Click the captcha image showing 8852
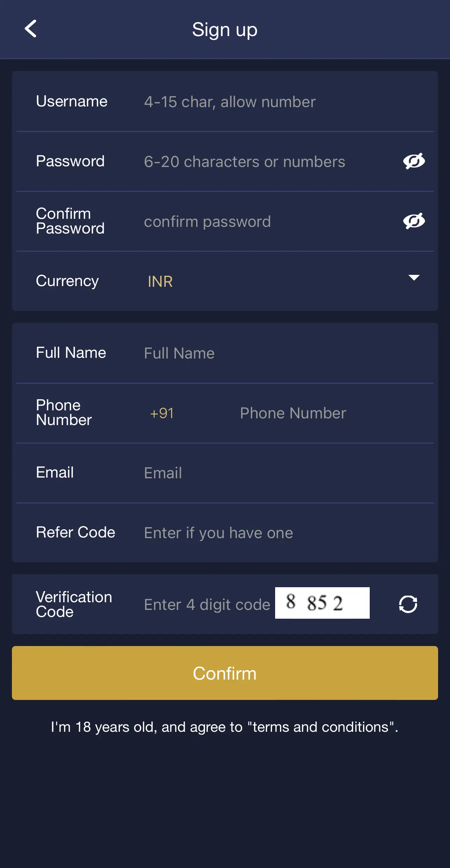This screenshot has width=450, height=868. [x=322, y=603]
